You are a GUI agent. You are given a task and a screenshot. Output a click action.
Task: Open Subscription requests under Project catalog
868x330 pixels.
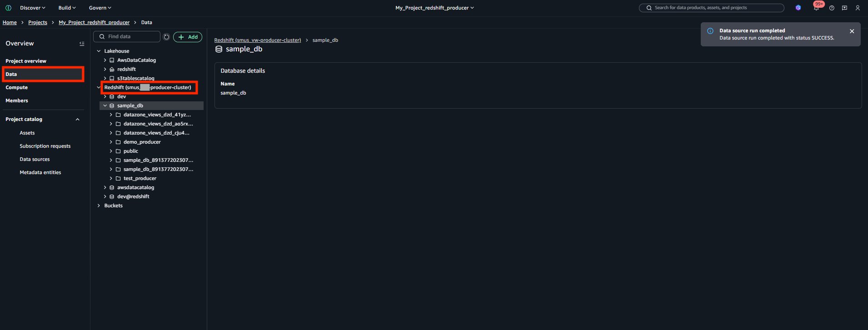45,146
